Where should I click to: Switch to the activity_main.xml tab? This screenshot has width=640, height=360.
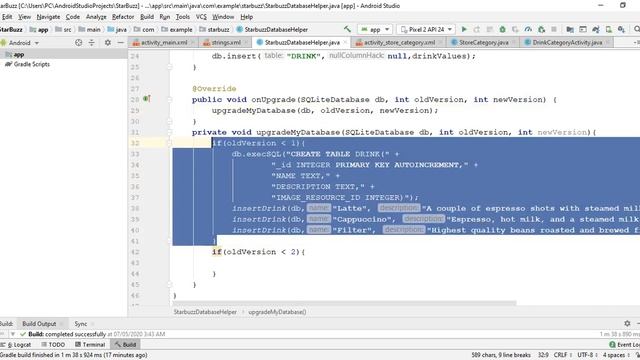click(x=164, y=42)
